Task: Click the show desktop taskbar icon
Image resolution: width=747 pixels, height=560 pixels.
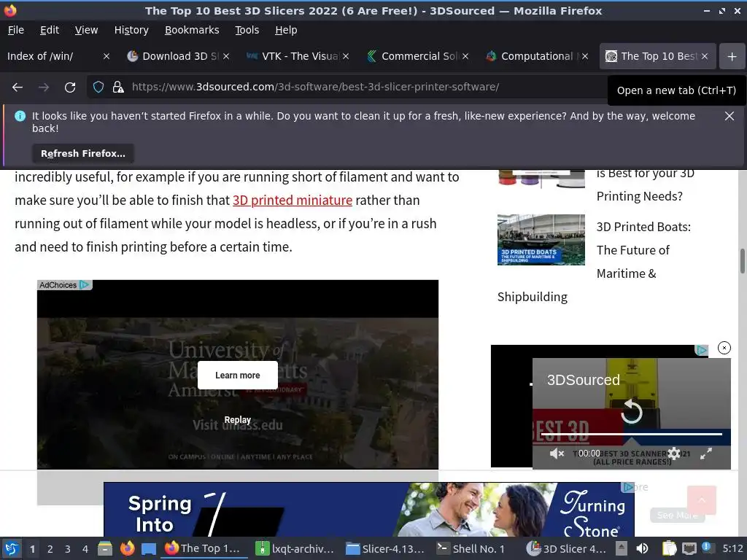Action: tap(149, 549)
